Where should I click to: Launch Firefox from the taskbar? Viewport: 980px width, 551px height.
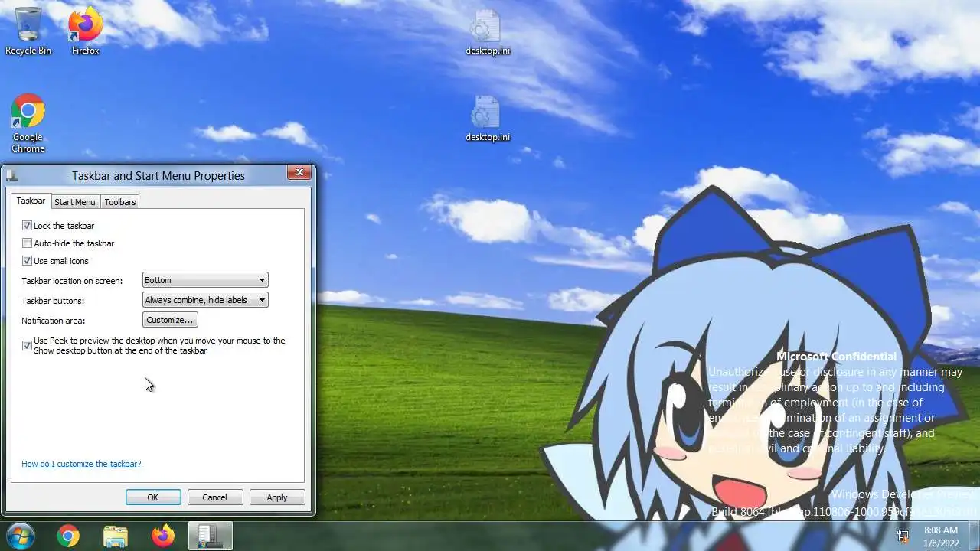coord(163,536)
